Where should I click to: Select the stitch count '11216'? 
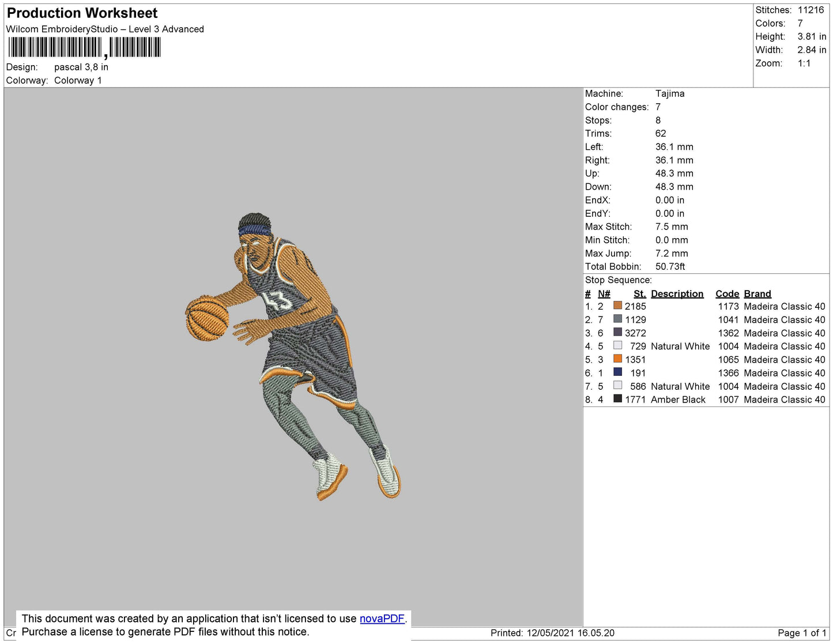(x=811, y=10)
